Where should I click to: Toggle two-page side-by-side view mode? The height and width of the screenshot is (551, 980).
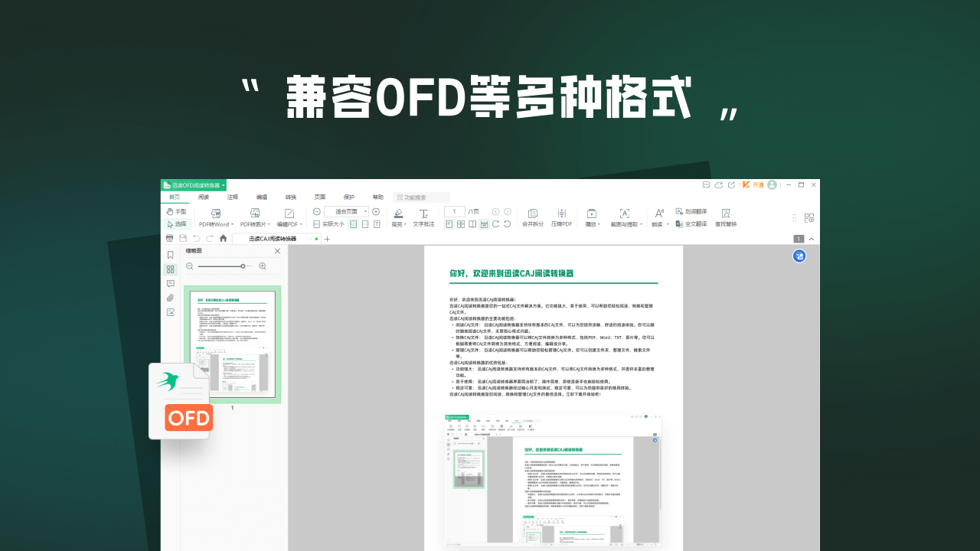(461, 224)
